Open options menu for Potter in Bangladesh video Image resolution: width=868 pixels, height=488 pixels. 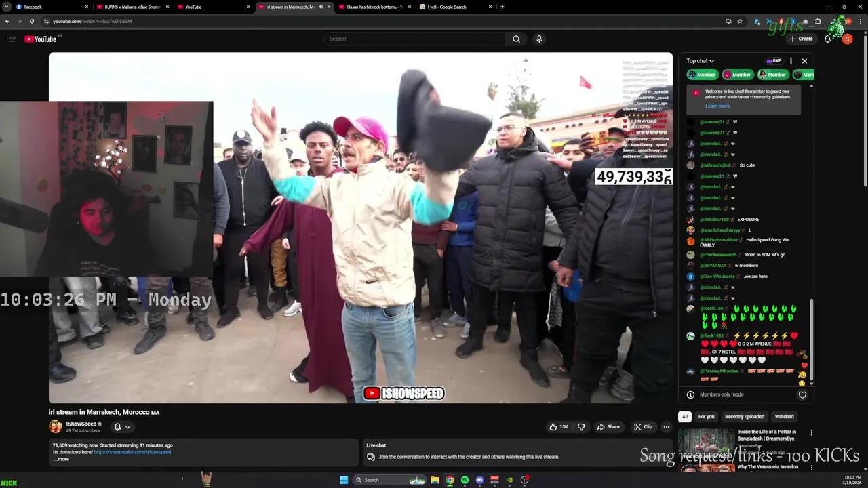(811, 433)
